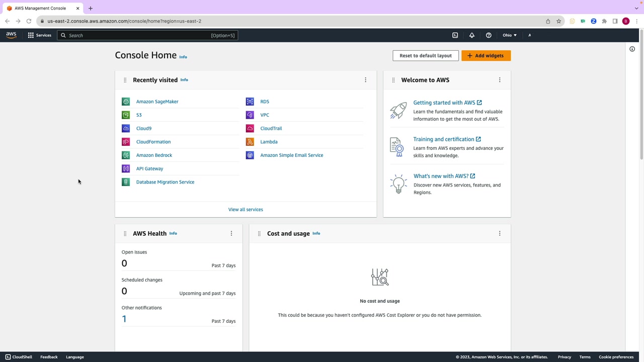The width and height of the screenshot is (644, 362).
Task: Grab the AWS Health widget drag handle
Action: pyautogui.click(x=125, y=233)
